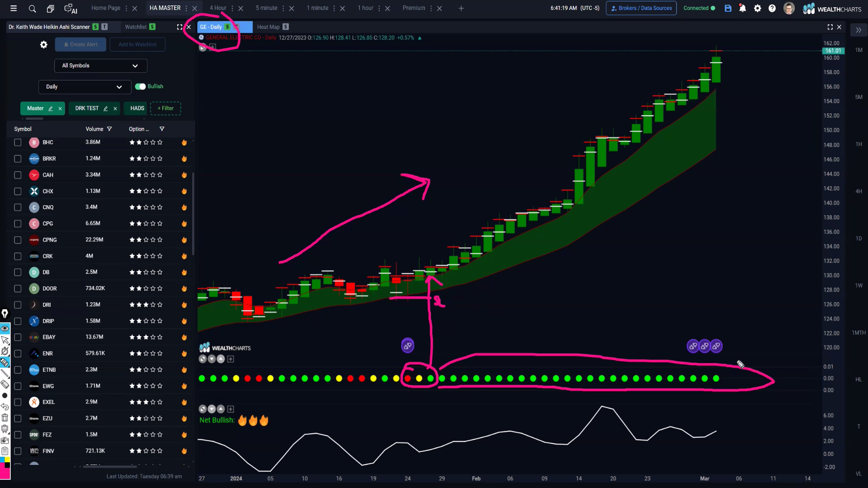Open the hamburger main menu
This screenshot has height=488, width=868.
(14, 8)
